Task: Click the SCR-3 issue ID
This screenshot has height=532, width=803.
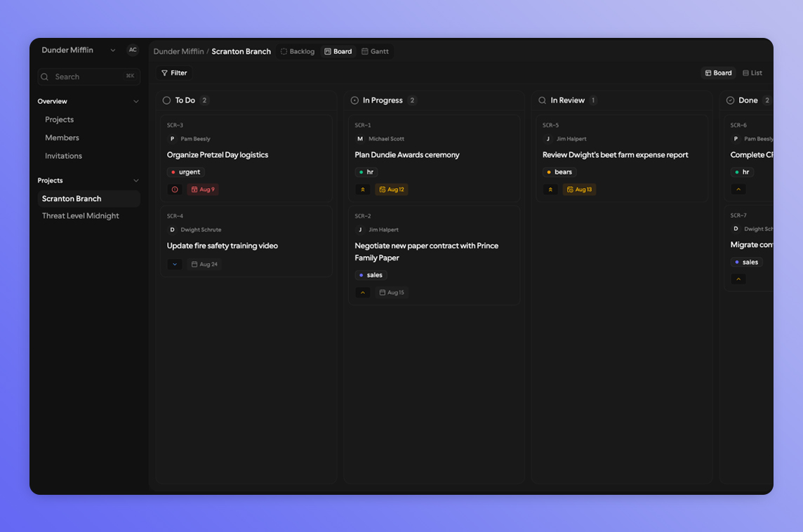Action: pos(175,126)
